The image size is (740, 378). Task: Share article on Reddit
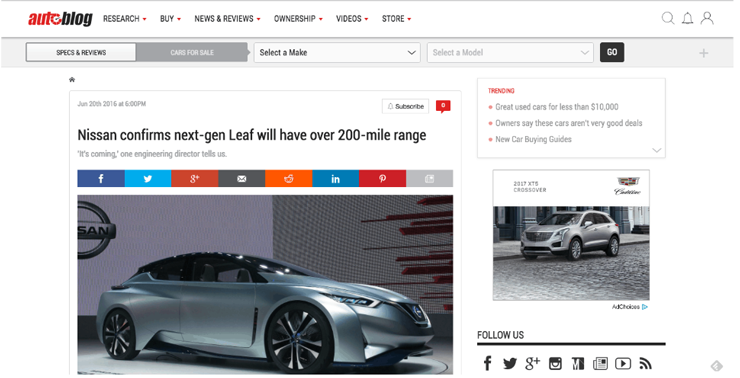point(288,179)
